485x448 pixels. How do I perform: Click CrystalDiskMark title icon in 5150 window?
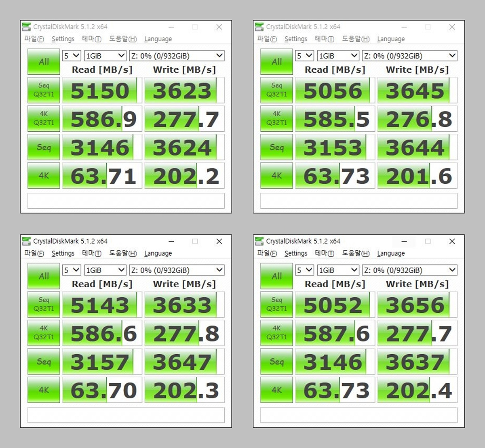click(27, 27)
